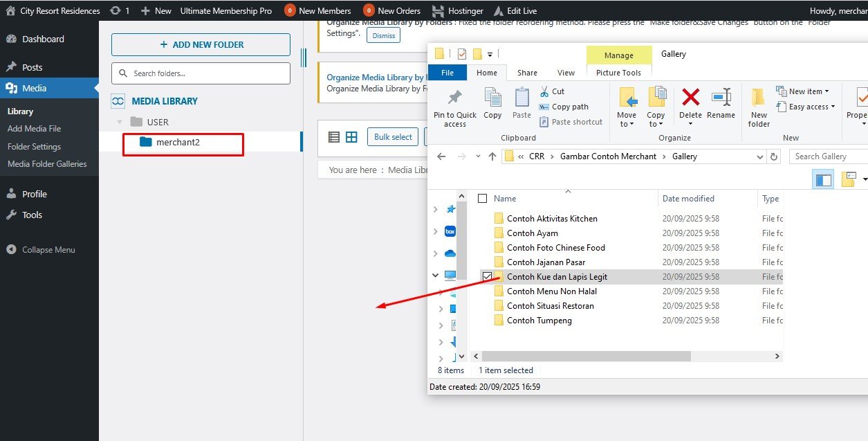Tick the select-all checkbox beside Name header
868x441 pixels.
[483, 199]
